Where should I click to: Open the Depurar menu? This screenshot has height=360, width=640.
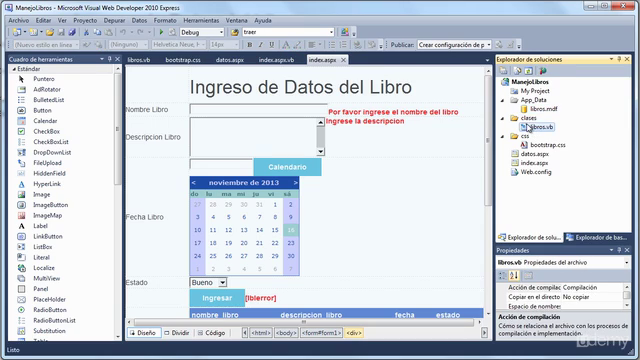[114, 20]
